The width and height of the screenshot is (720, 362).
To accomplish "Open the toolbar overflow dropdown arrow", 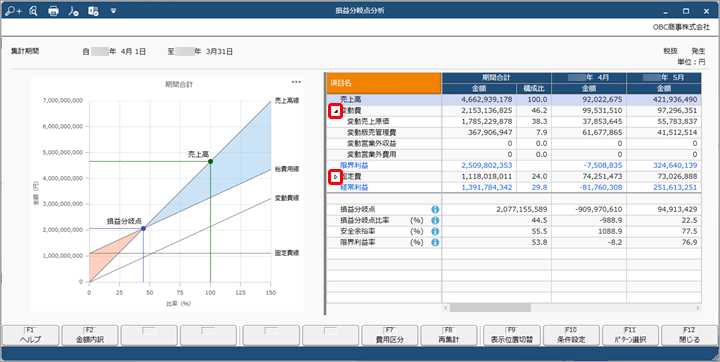I will [113, 11].
